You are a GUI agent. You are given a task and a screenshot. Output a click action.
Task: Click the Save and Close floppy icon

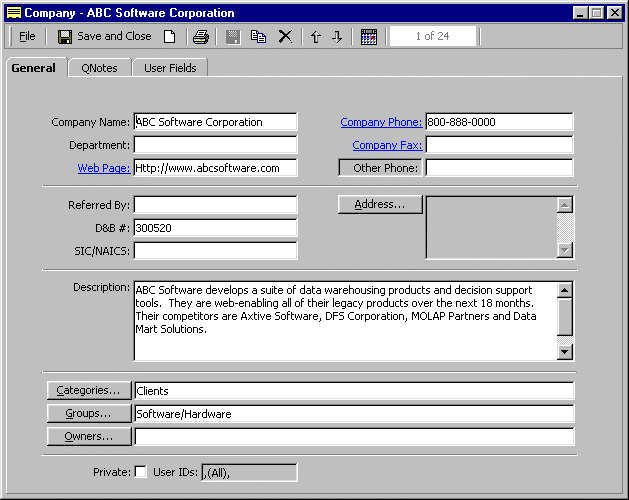tap(65, 37)
